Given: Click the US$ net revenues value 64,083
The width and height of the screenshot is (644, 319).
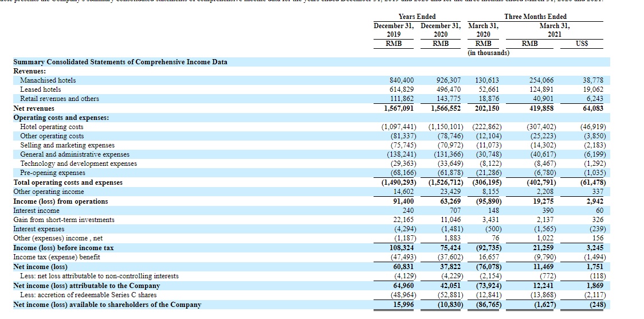Looking at the screenshot, I should (592, 108).
